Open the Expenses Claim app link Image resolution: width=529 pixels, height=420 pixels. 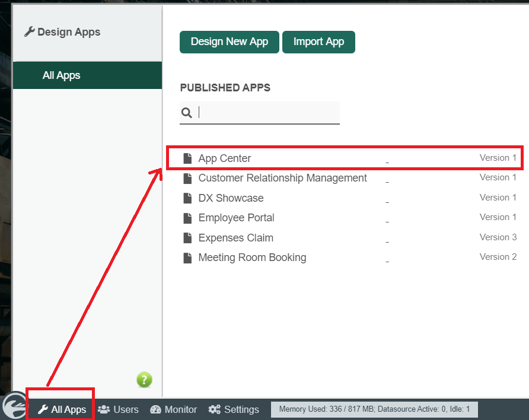coord(235,238)
